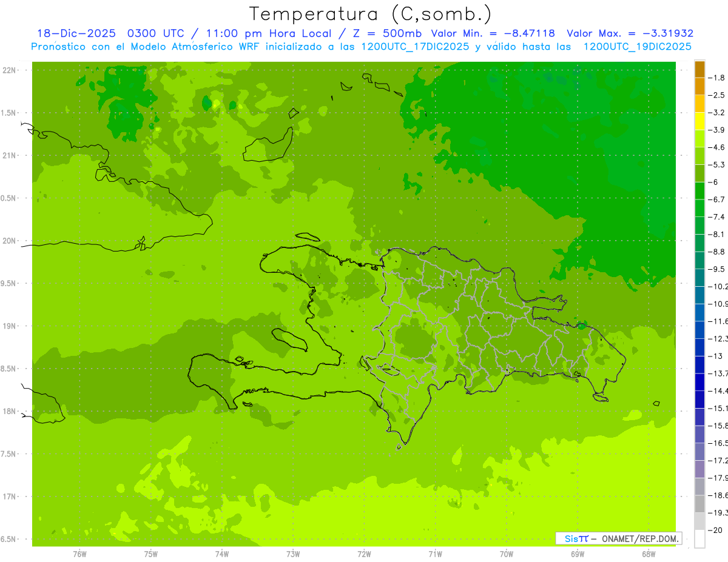Click the '20N' latitude label
Image resolution: width=728 pixels, height=562 pixels.
tap(9, 241)
